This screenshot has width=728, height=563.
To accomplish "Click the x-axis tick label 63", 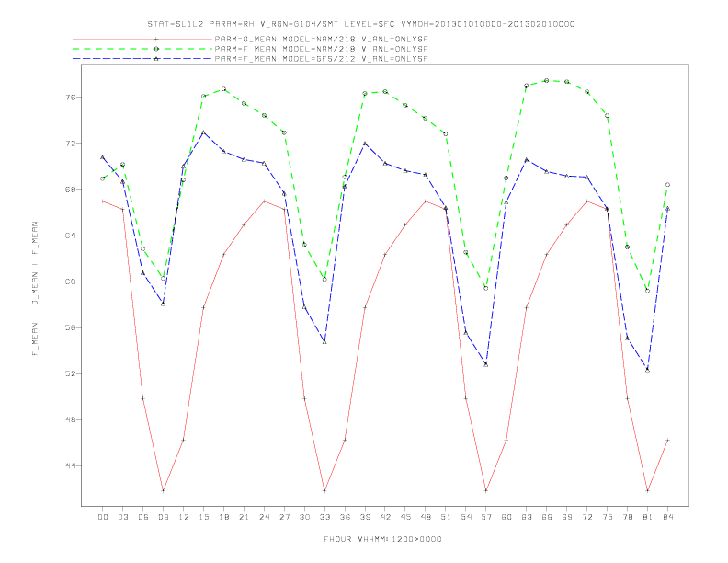I will [x=527, y=517].
